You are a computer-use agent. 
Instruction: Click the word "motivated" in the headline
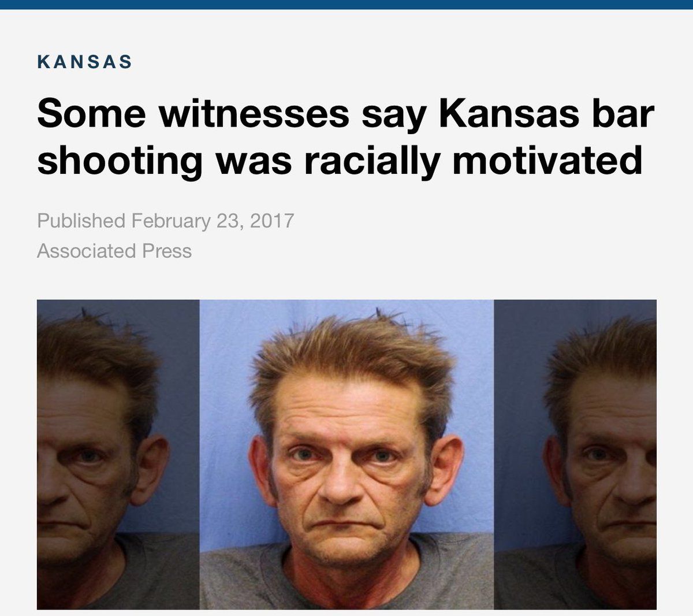pyautogui.click(x=547, y=159)
